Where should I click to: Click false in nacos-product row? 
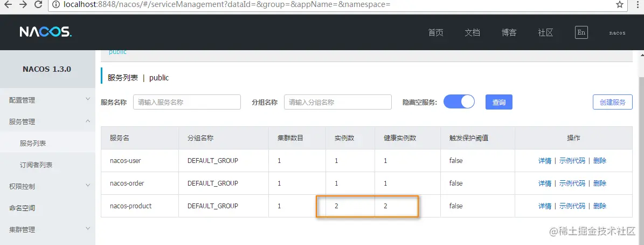(456, 206)
